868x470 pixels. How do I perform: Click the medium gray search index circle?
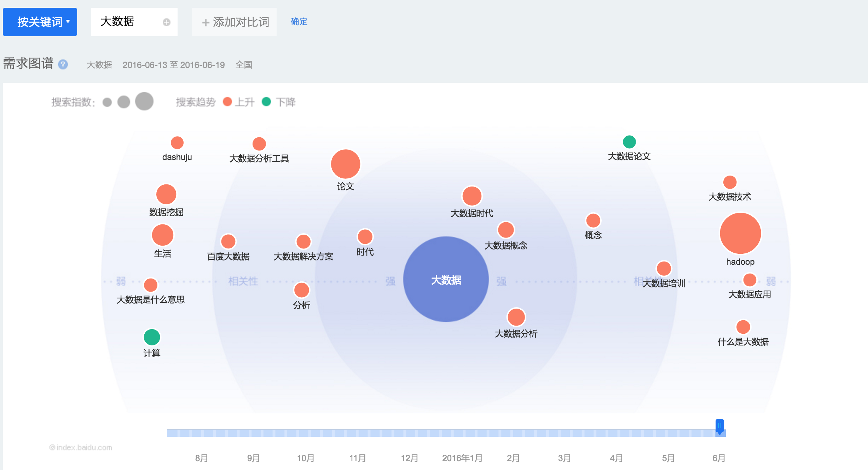point(124,102)
